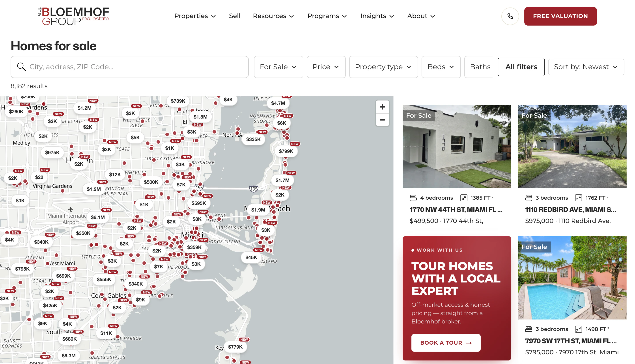Click the $12K map price marker
Screen dimensions: 635x364
click(115, 175)
